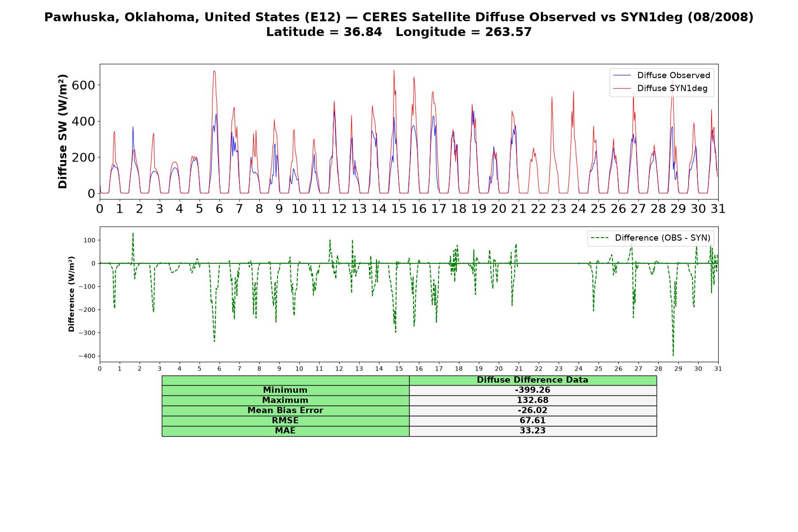
Task: Select the Maximum value 132.68 cell
Action: tap(533, 400)
